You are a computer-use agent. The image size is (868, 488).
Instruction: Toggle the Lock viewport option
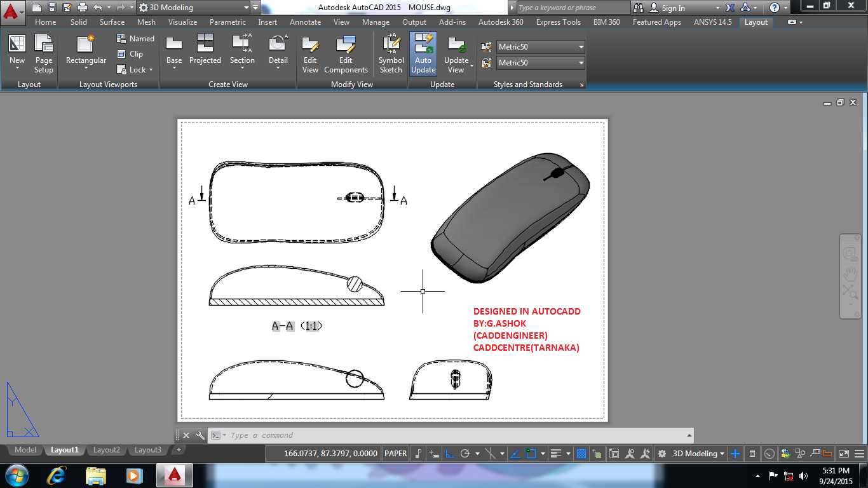(135, 70)
